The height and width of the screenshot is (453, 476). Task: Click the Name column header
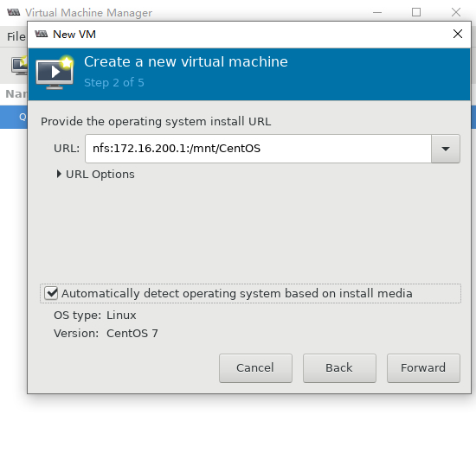pyautogui.click(x=16, y=94)
